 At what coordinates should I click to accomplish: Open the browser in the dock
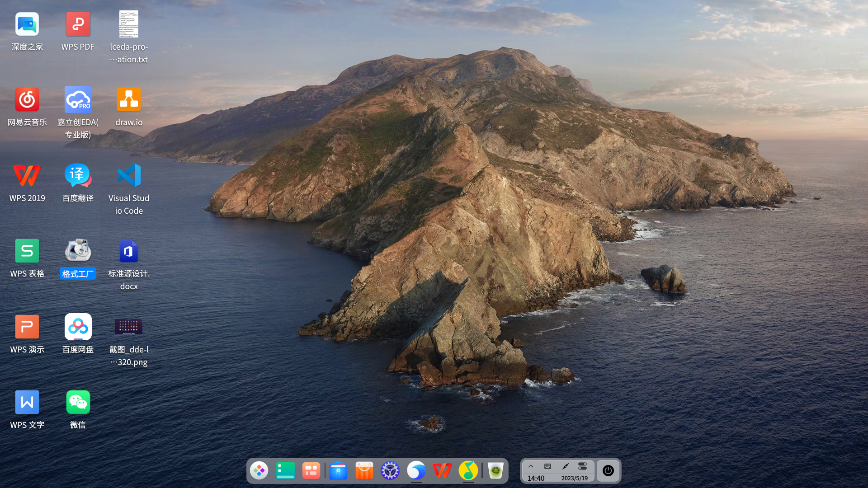click(x=416, y=471)
